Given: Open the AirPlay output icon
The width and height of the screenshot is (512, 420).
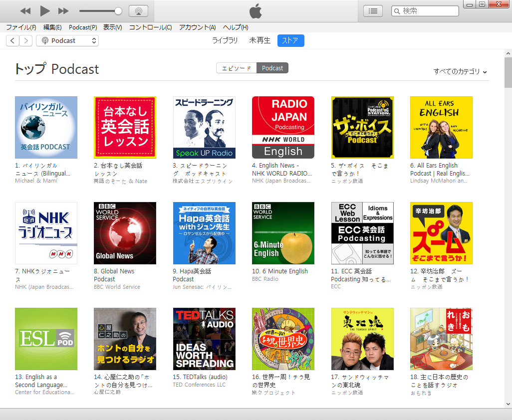Looking at the screenshot, I should pyautogui.click(x=138, y=11).
